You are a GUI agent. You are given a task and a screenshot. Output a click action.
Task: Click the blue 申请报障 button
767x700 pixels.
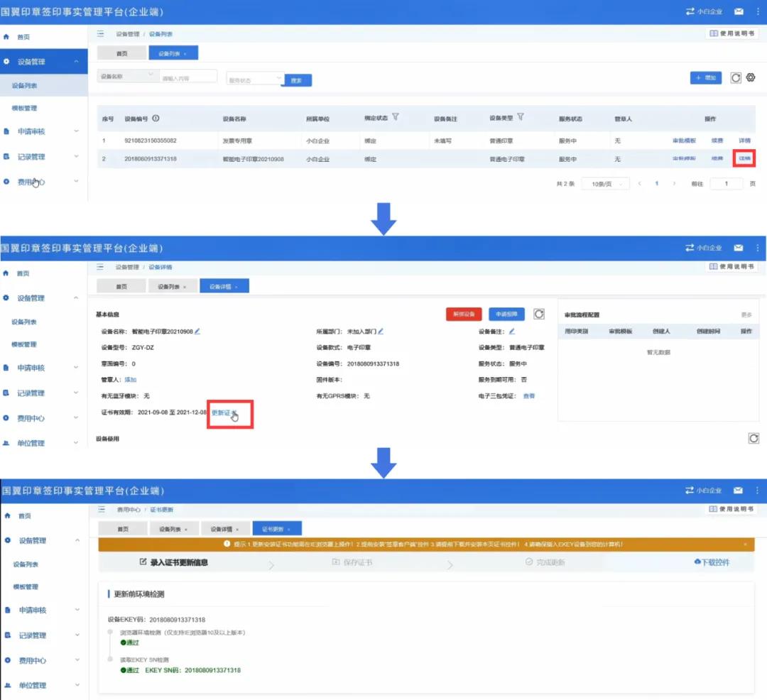click(x=506, y=314)
